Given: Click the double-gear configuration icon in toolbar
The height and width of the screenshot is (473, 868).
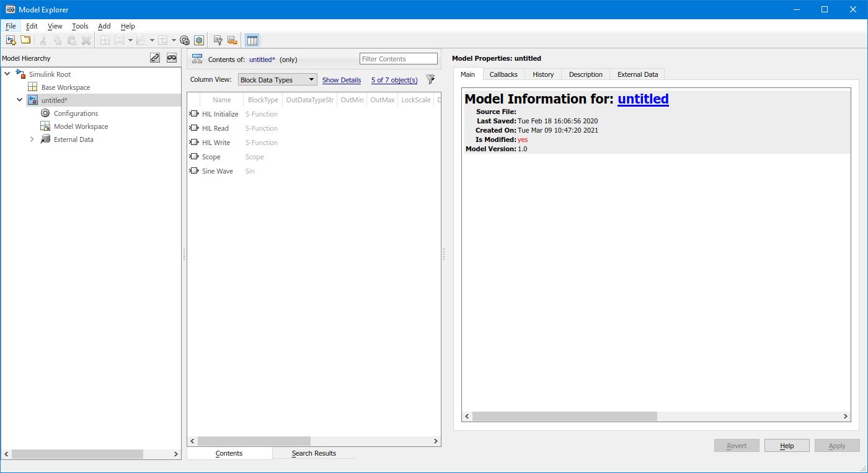Looking at the screenshot, I should point(185,40).
